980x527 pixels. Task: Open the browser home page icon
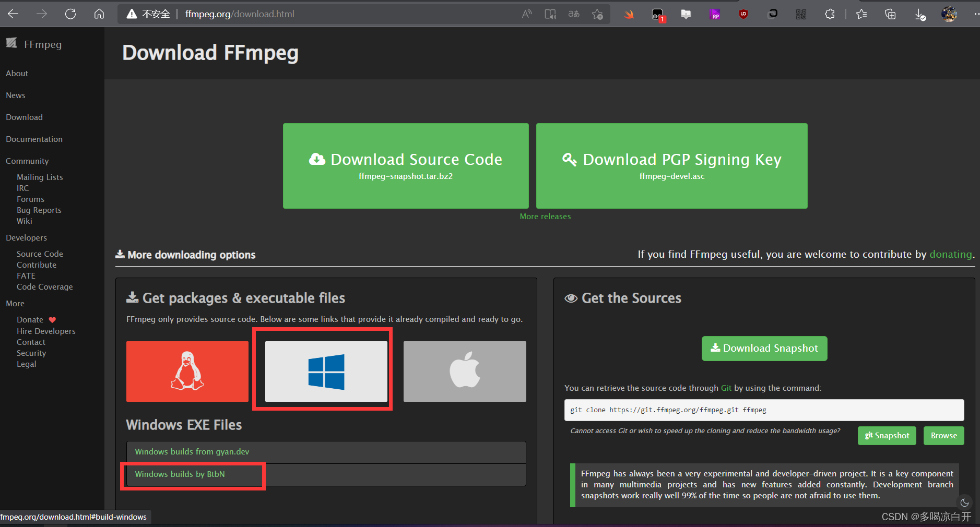click(x=99, y=14)
